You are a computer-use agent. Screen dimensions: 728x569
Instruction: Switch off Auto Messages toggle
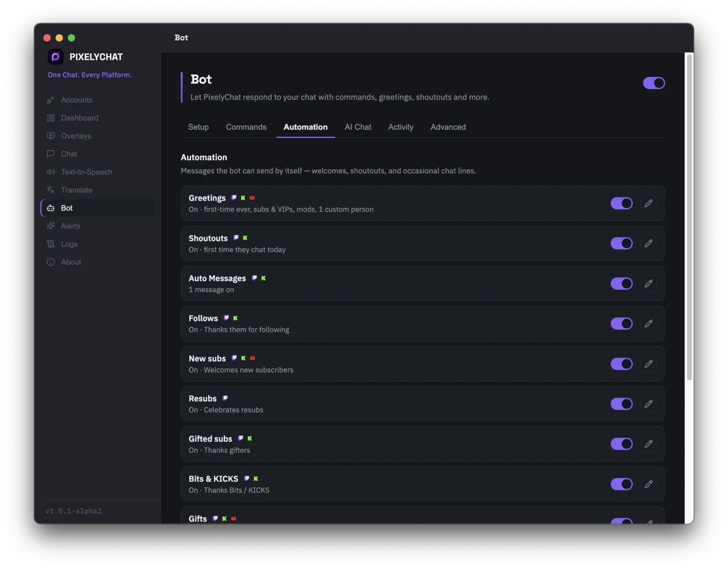[622, 284]
